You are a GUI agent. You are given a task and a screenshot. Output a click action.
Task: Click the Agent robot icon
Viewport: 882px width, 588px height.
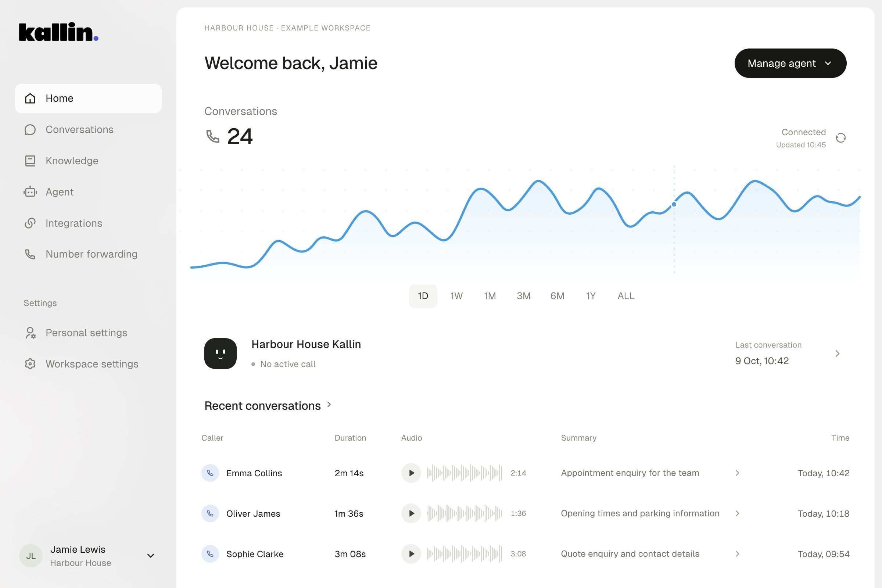30,192
